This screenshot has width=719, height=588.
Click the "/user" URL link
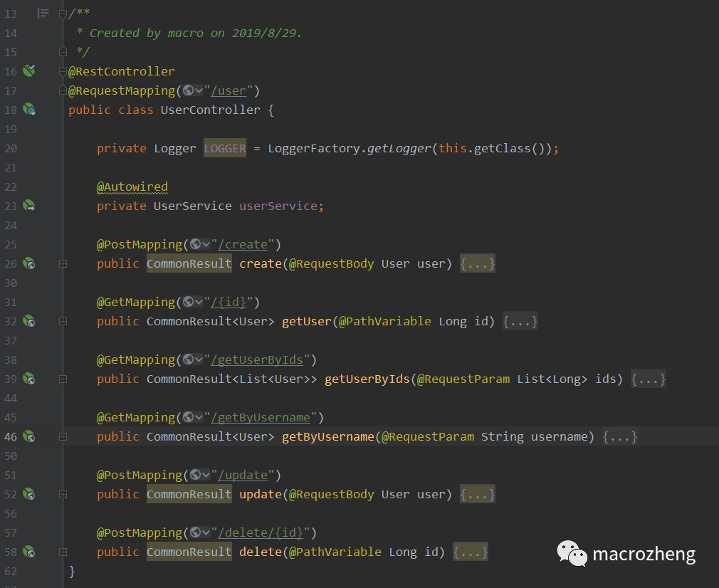[x=229, y=91]
